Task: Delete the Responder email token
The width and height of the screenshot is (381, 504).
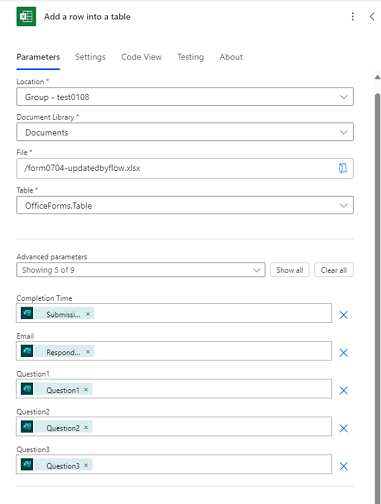Action: tap(88, 352)
